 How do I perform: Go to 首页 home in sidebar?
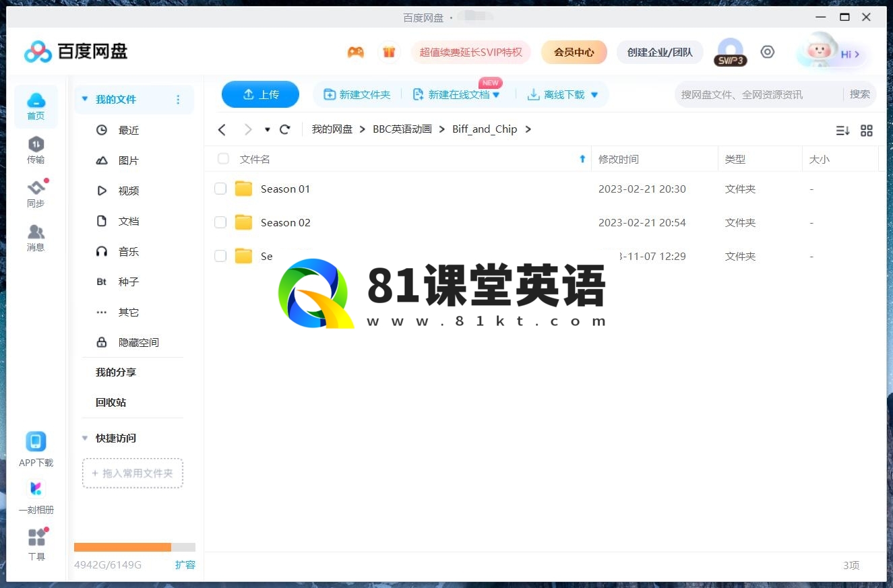click(x=36, y=106)
